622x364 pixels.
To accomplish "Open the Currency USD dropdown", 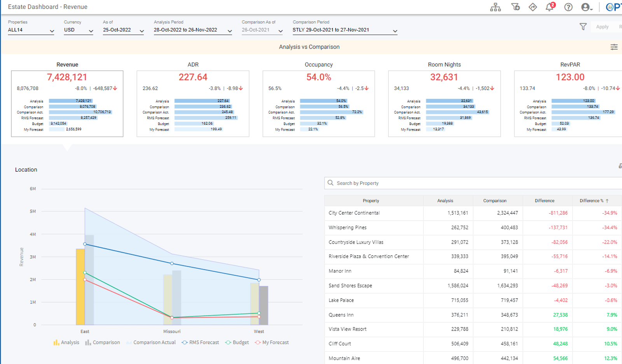I will coord(79,30).
